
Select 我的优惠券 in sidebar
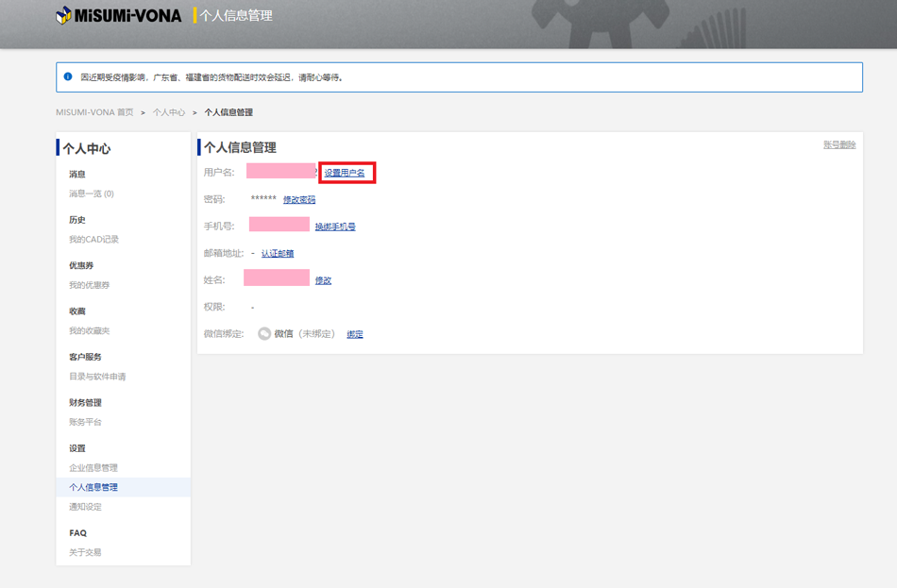[89, 286]
